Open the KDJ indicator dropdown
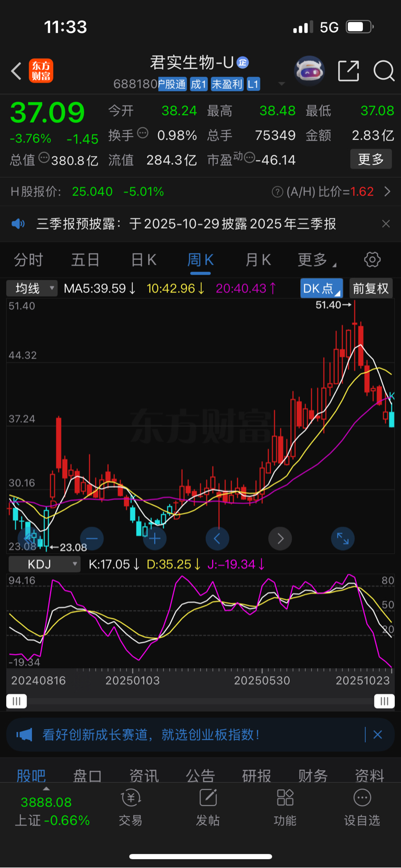 45,564
